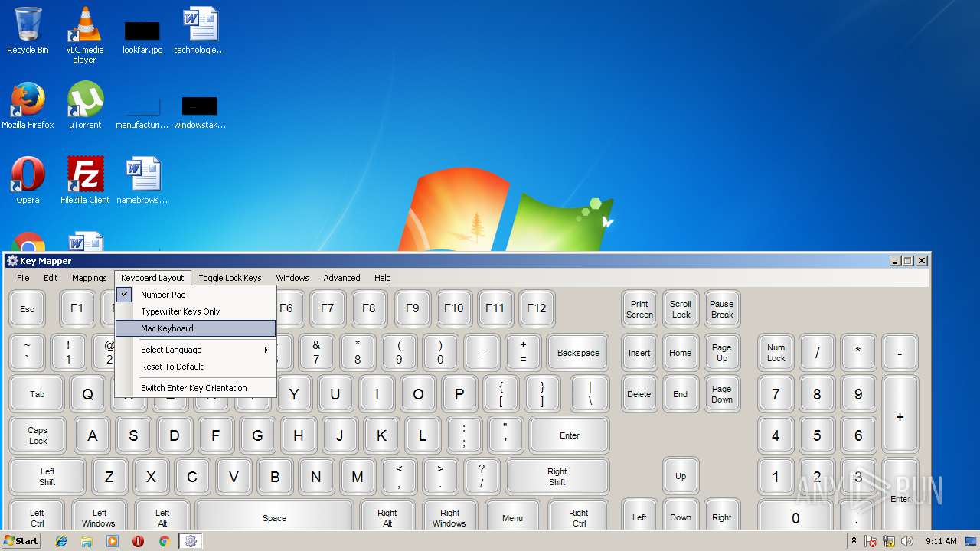Click Internet Explorer taskbar icon

pos(61,541)
